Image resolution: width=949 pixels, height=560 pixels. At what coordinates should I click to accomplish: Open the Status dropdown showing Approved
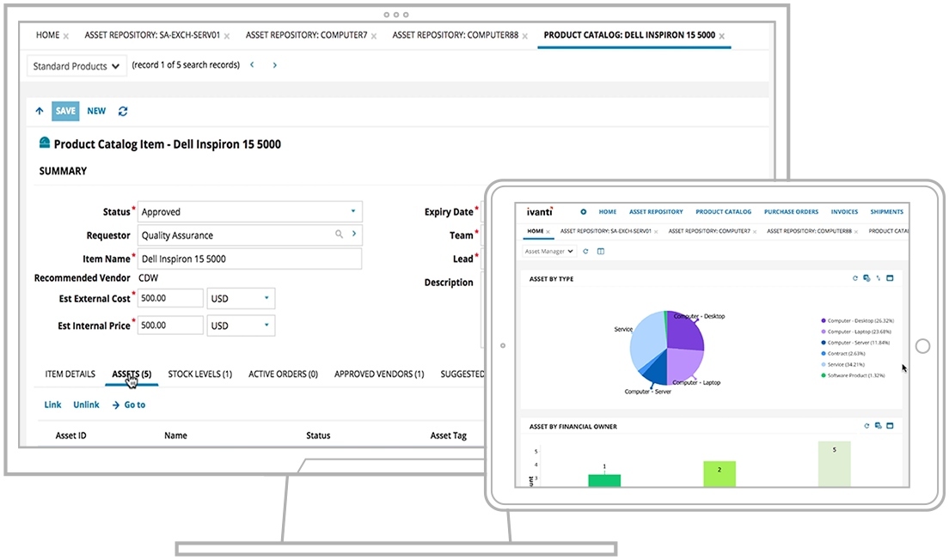tap(249, 211)
